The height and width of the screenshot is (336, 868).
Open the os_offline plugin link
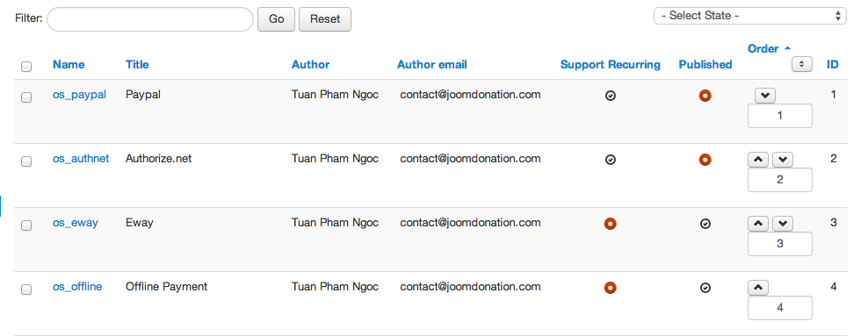click(x=77, y=287)
